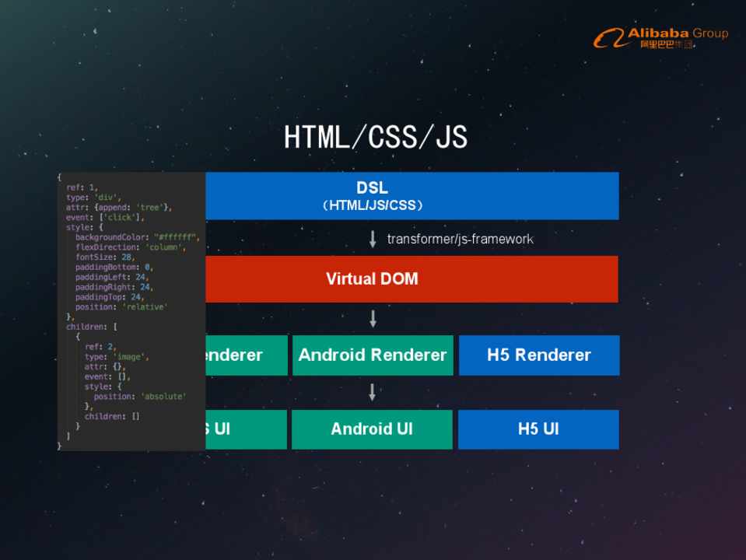The width and height of the screenshot is (746, 560).
Task: Click the position: 'absolute' code line
Action: (x=140, y=397)
